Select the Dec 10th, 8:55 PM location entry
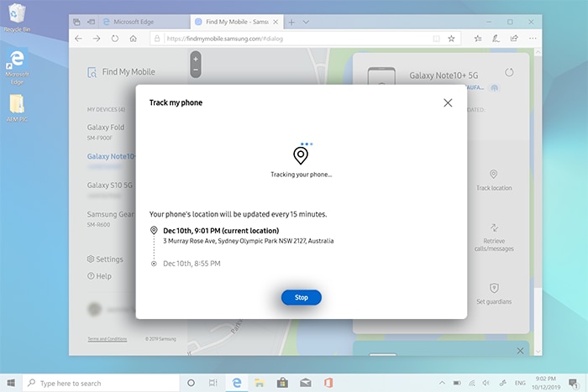 192,264
